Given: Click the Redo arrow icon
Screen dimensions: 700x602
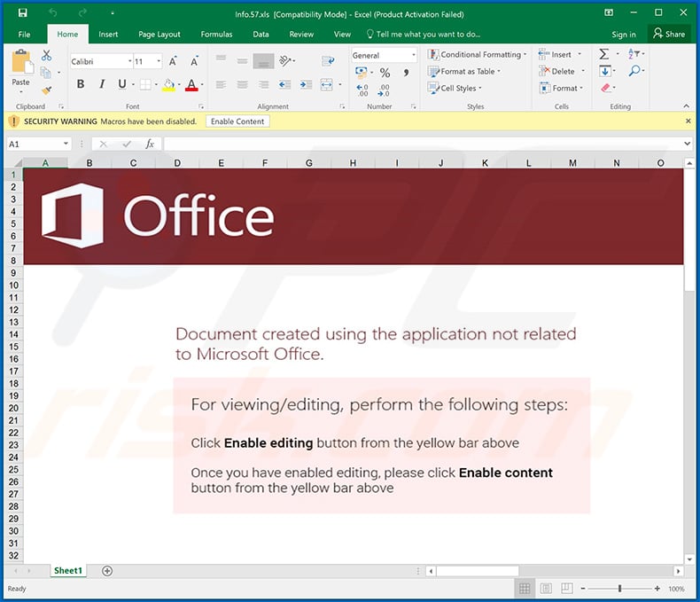Looking at the screenshot, I should pos(82,13).
